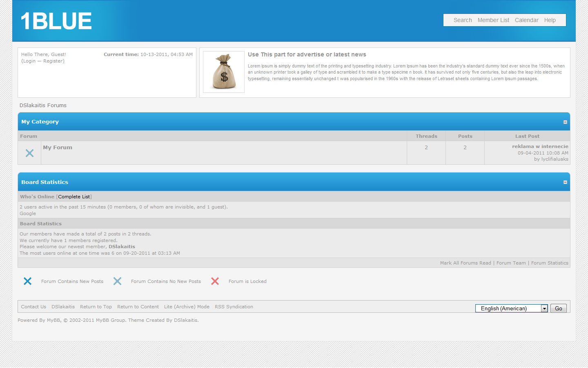Open Member List in the top menu
The height and width of the screenshot is (368, 588).
[x=493, y=20]
